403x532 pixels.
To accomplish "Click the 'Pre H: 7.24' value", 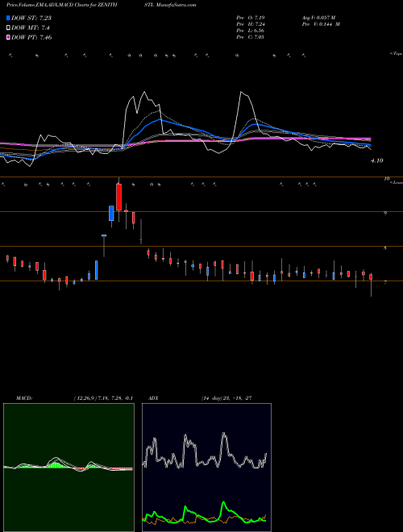I will click(251, 24).
